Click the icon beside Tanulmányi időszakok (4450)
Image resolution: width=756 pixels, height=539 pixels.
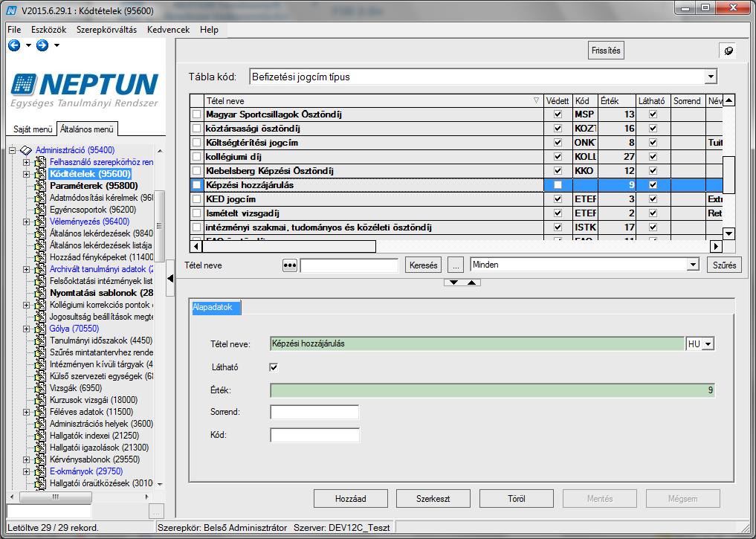[40, 340]
